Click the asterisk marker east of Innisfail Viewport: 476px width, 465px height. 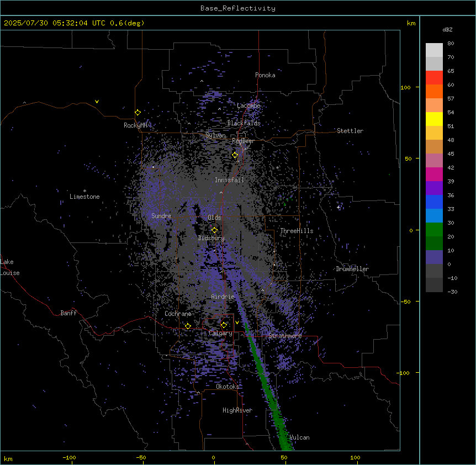277,167
